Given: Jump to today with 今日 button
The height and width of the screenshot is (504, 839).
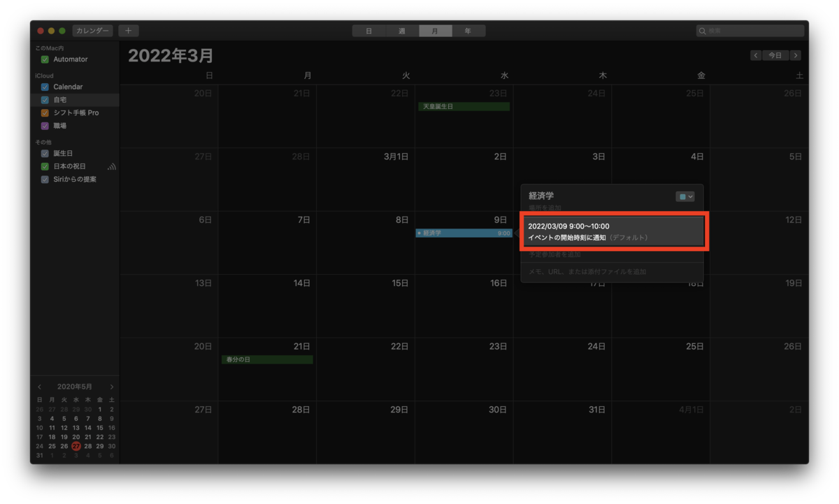Looking at the screenshot, I should [x=775, y=55].
